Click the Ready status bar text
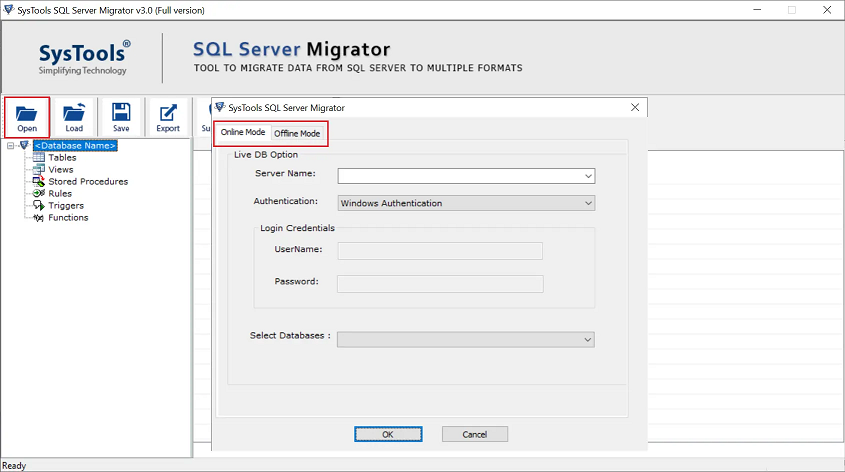The image size is (845, 472). (14, 466)
